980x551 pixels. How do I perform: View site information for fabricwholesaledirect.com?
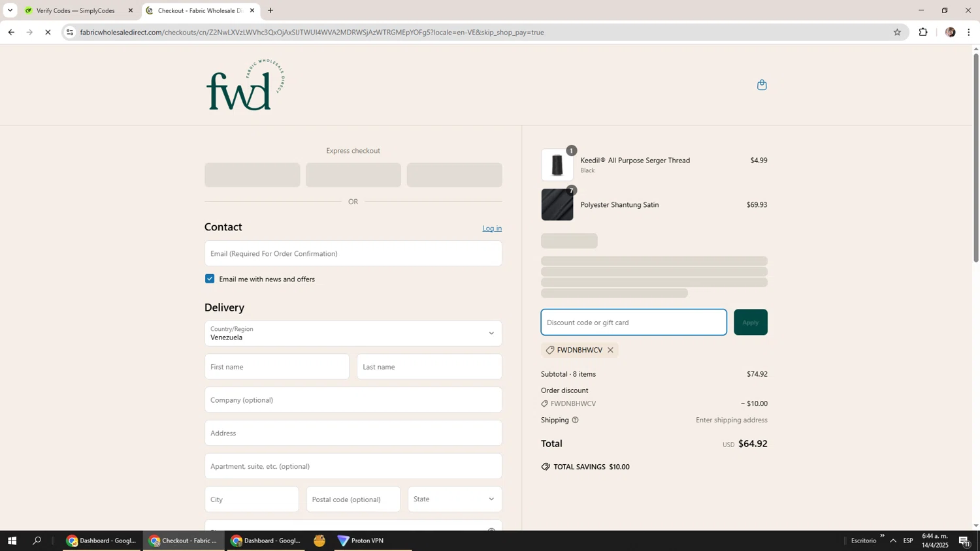pyautogui.click(x=70, y=32)
